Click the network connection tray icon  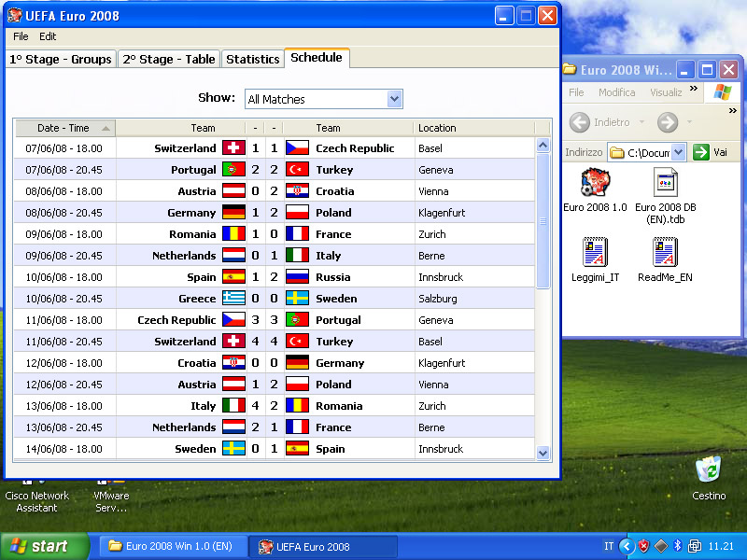695,546
